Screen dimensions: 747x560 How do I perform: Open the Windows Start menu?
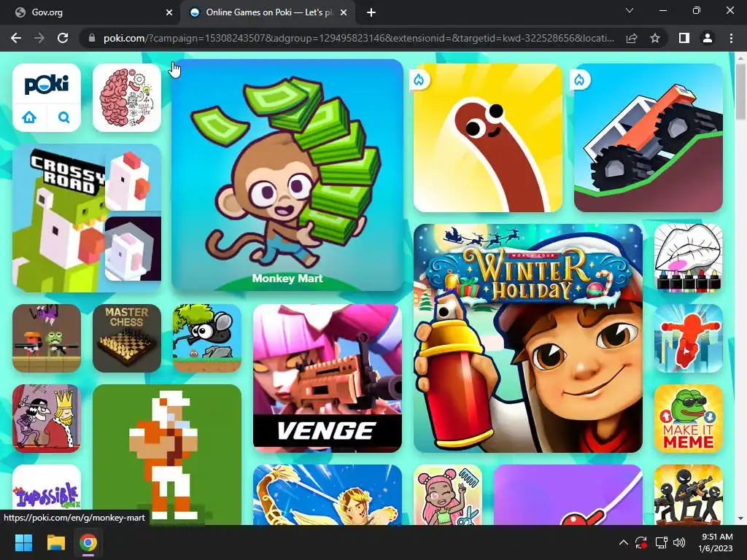[23, 542]
